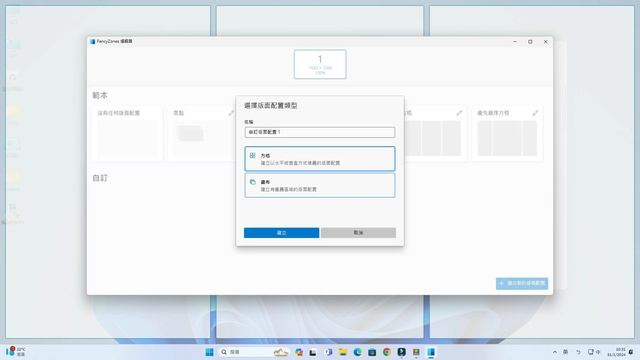This screenshot has width=640, height=360.
Task: Choose the Focus (焦點) template card
Action: click(x=202, y=134)
